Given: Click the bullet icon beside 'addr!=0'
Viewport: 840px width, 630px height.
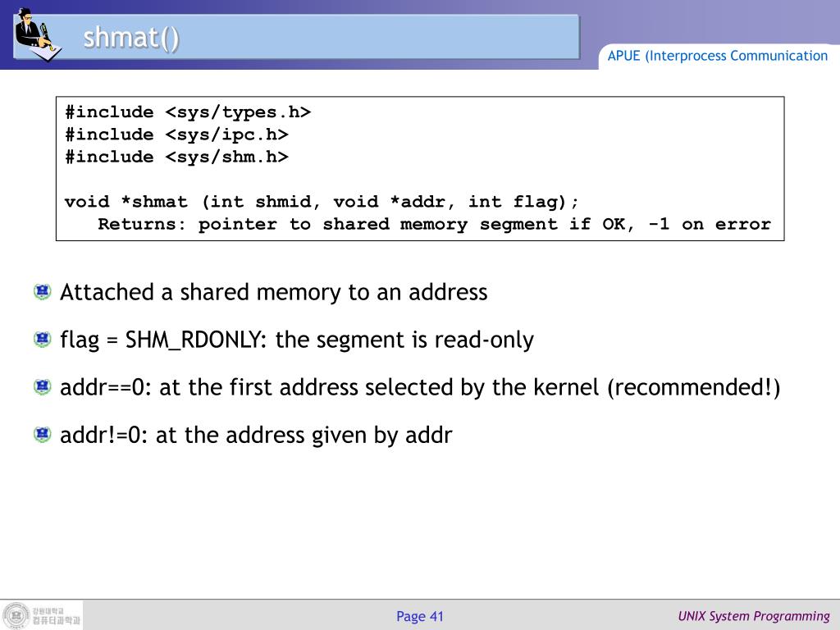Looking at the screenshot, I should pos(43,434).
